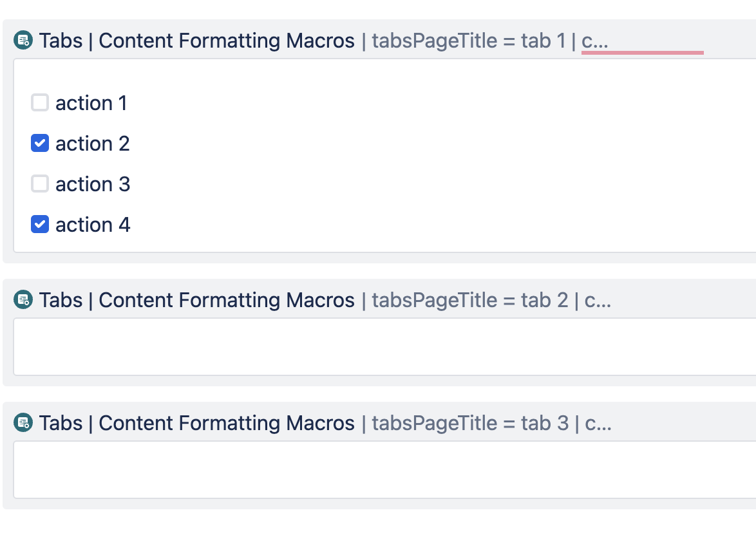This screenshot has width=756, height=546.
Task: Check the action 1 checkbox
Action: (x=40, y=102)
